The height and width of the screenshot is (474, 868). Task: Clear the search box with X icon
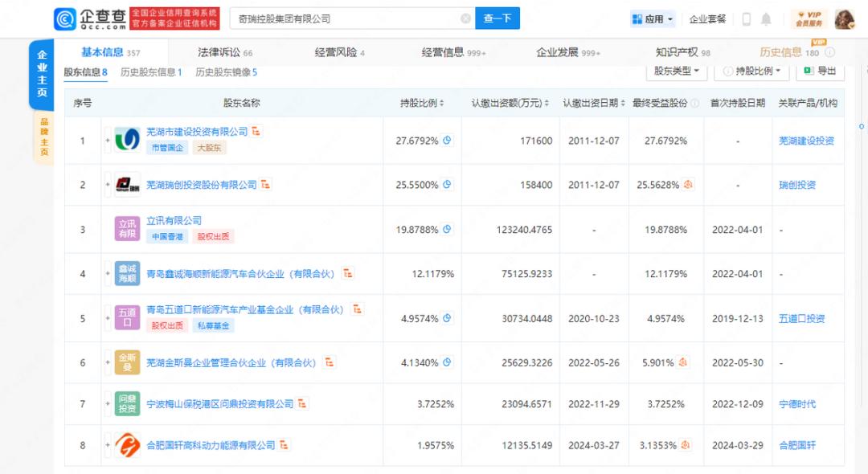(x=465, y=18)
